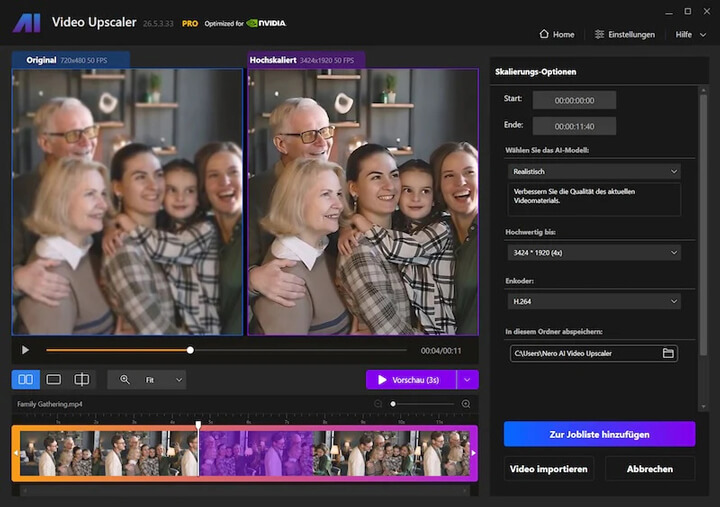Zoom out the timeline with minus icon

click(378, 404)
